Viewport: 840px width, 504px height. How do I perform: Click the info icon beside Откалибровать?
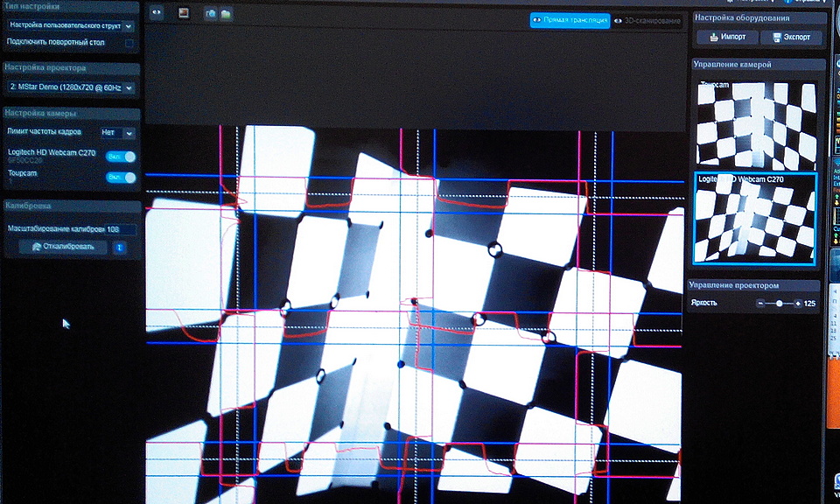[120, 248]
